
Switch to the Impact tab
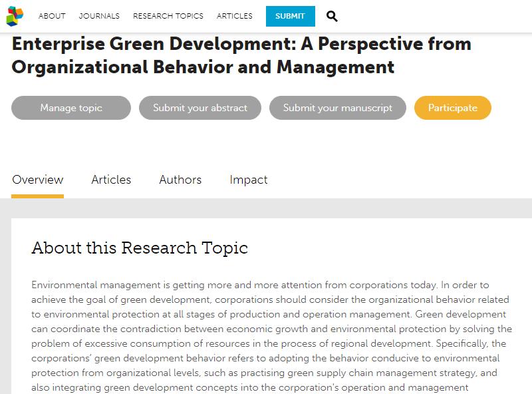(248, 180)
